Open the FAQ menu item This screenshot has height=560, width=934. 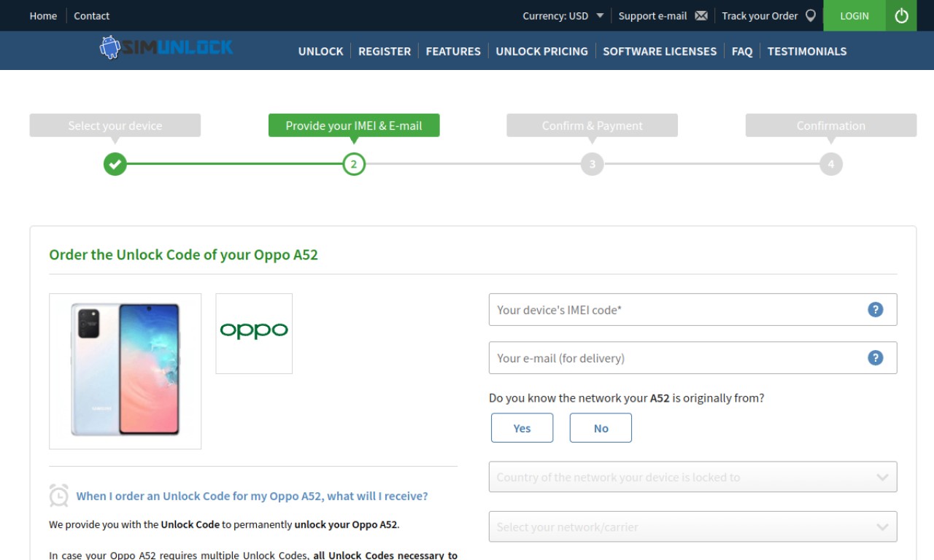click(x=742, y=51)
